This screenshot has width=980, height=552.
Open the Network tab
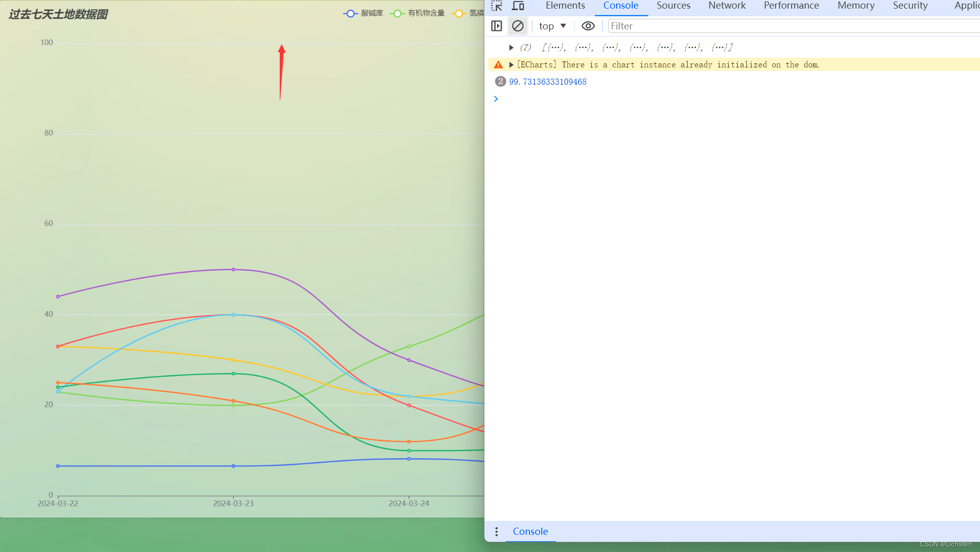coord(727,6)
